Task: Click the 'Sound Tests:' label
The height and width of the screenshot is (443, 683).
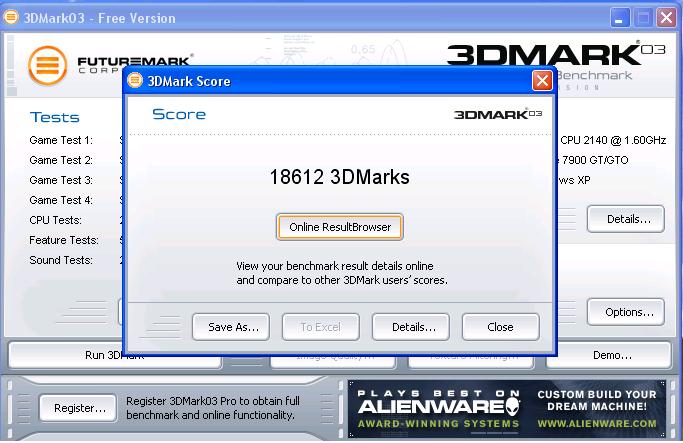Action: pos(61,260)
